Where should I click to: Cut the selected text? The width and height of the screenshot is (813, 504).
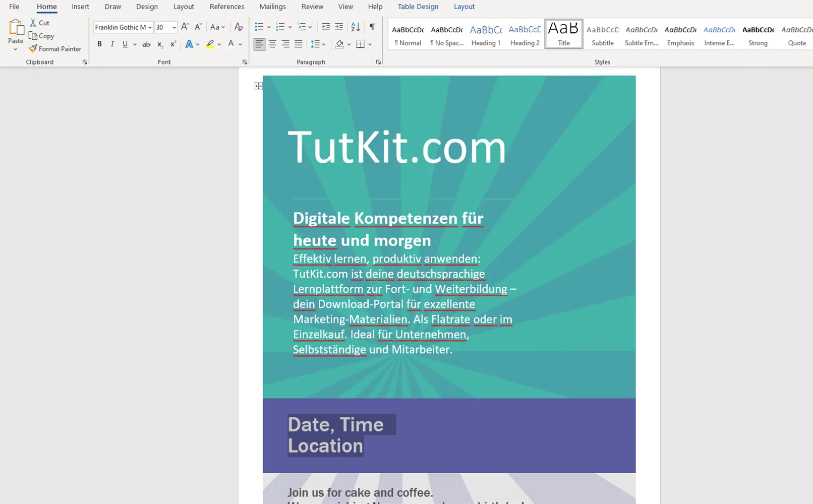tap(39, 23)
